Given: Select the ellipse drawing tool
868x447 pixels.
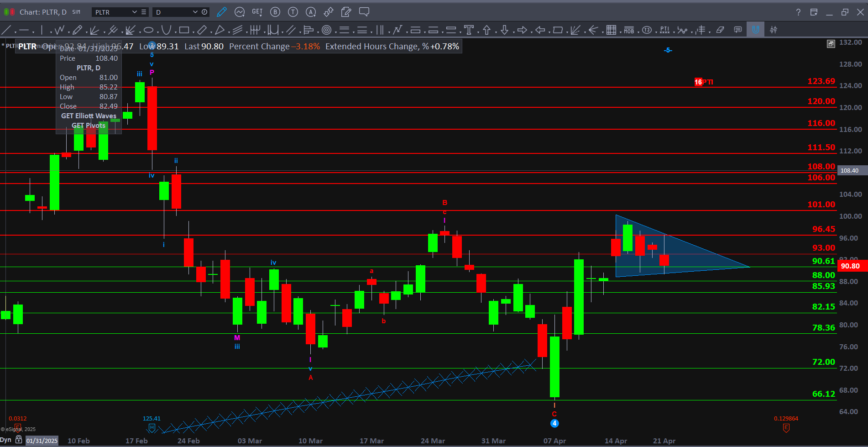Looking at the screenshot, I should [148, 30].
